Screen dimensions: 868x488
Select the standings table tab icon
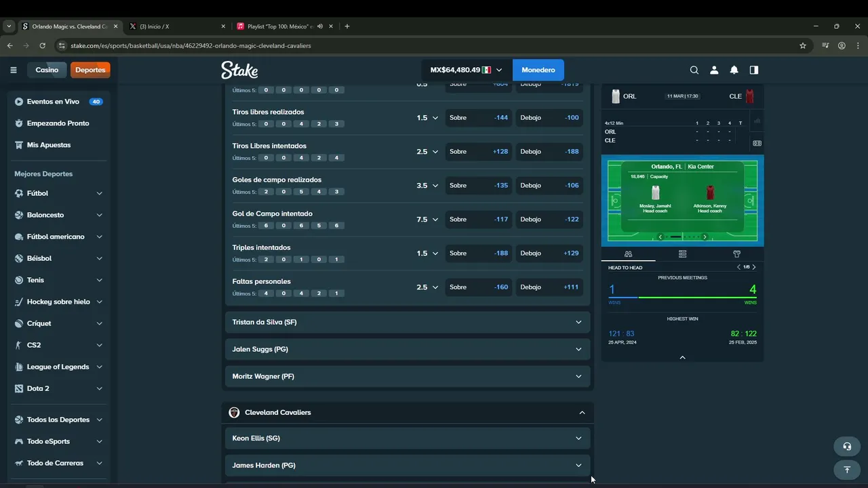[x=682, y=254]
